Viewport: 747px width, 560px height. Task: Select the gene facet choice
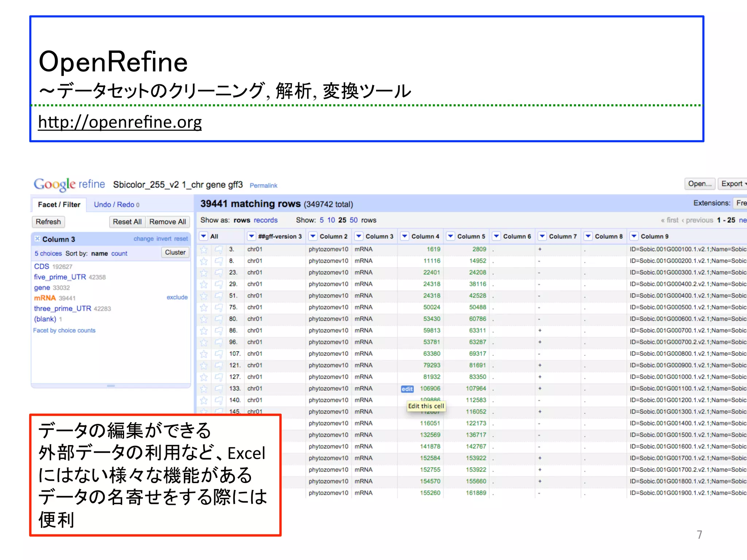42,288
